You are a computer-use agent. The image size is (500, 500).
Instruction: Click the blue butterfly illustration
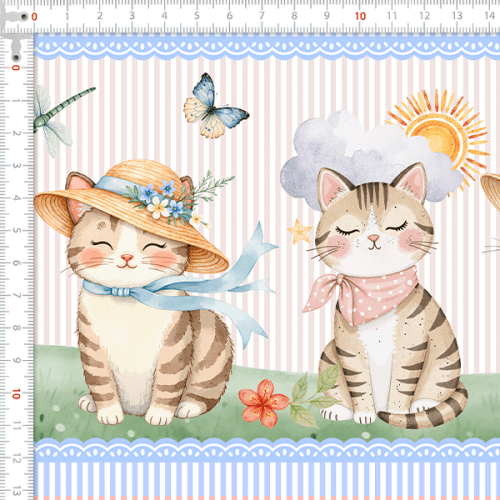click(215, 107)
